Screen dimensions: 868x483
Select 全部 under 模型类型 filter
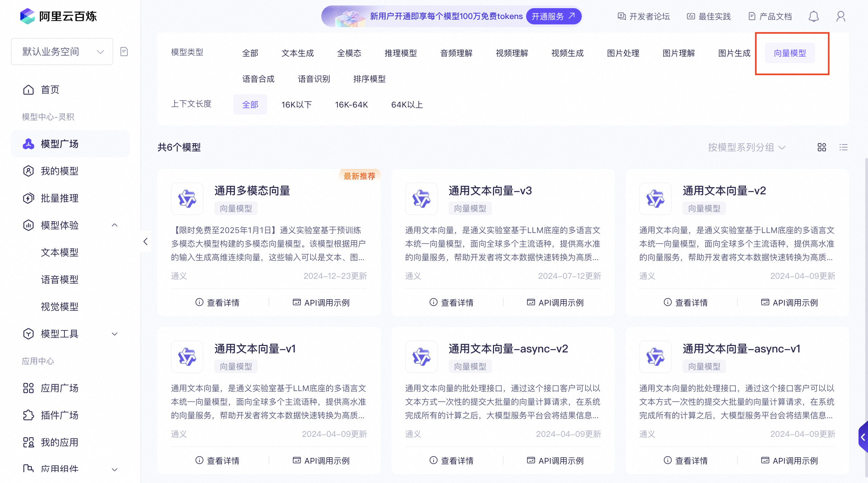250,53
